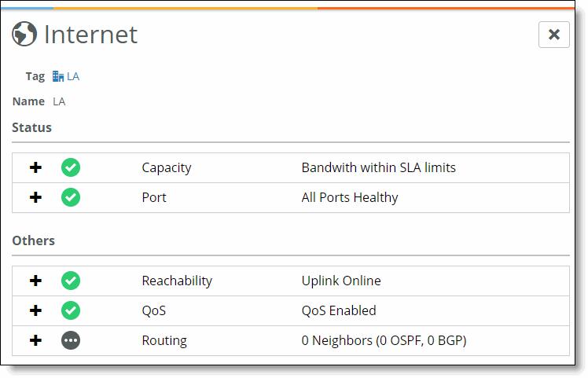The height and width of the screenshot is (378, 588).
Task: Expand the QoS row
Action: click(x=35, y=310)
